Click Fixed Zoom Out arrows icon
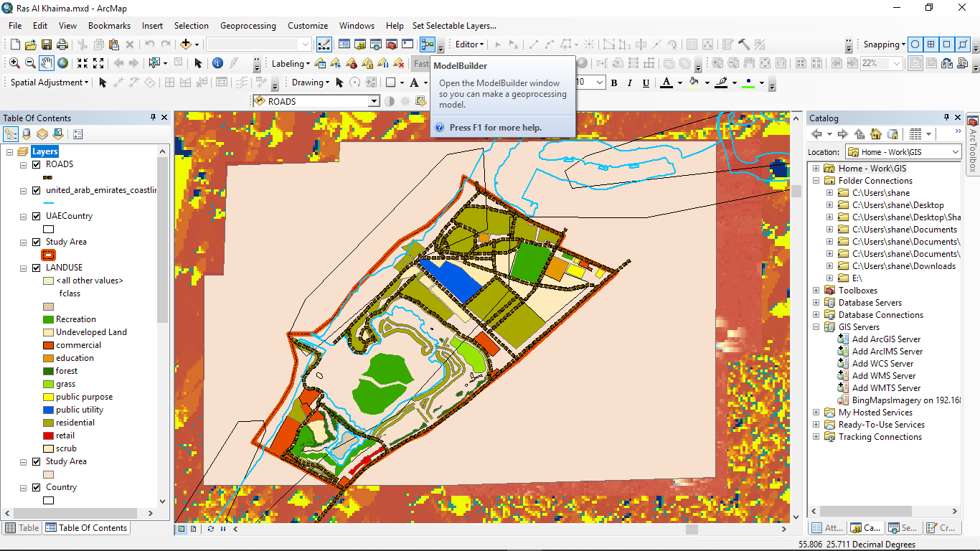 pos(98,63)
